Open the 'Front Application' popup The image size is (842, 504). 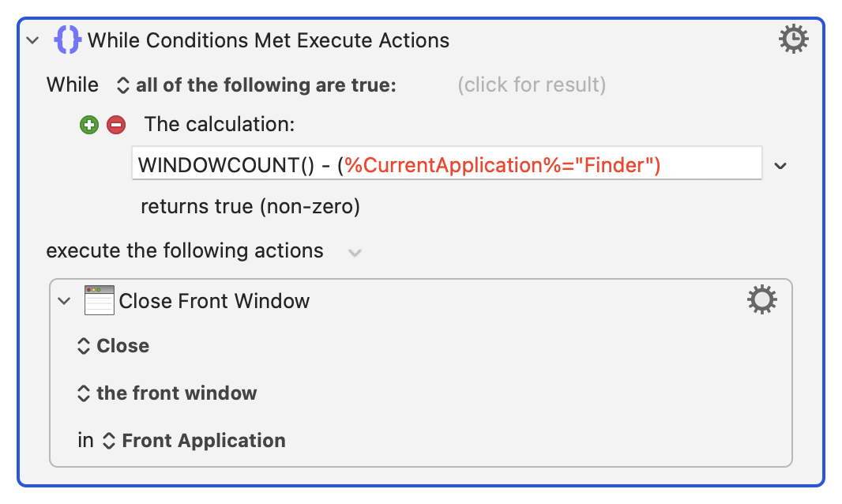194,441
